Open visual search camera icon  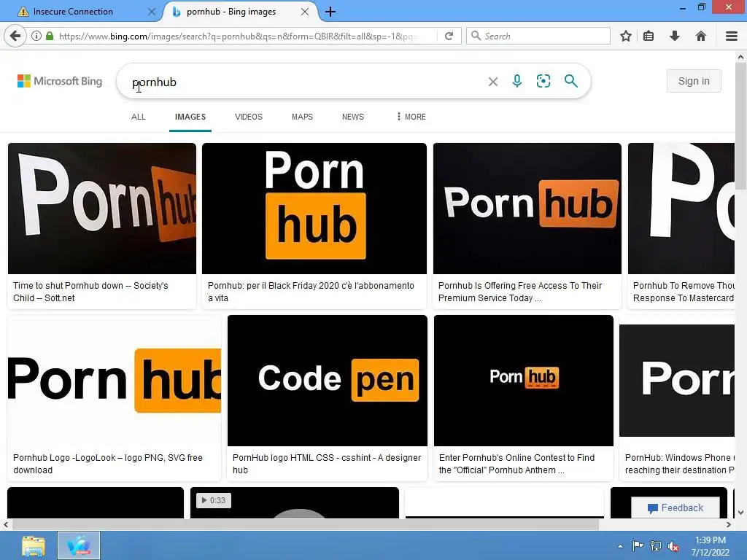pyautogui.click(x=543, y=81)
